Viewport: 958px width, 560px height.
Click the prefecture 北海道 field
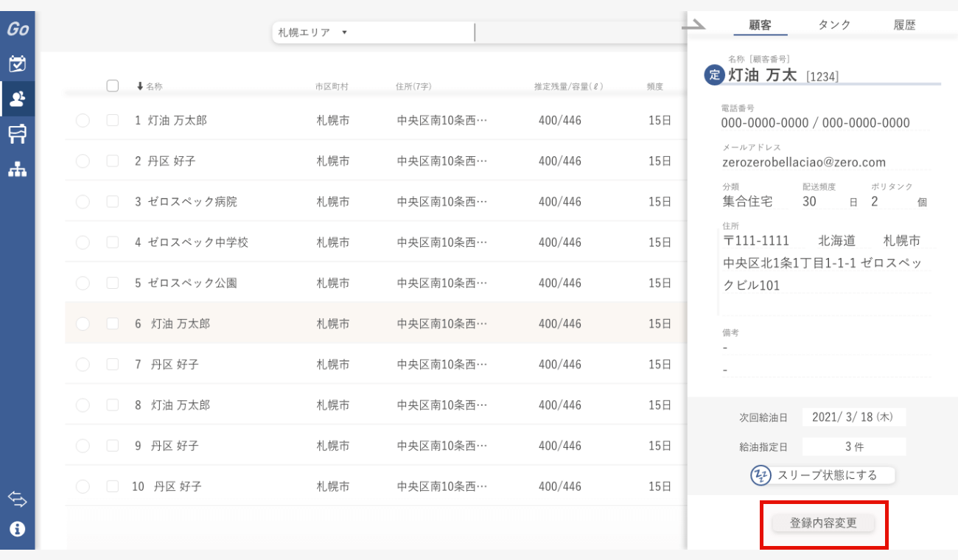[x=837, y=241]
